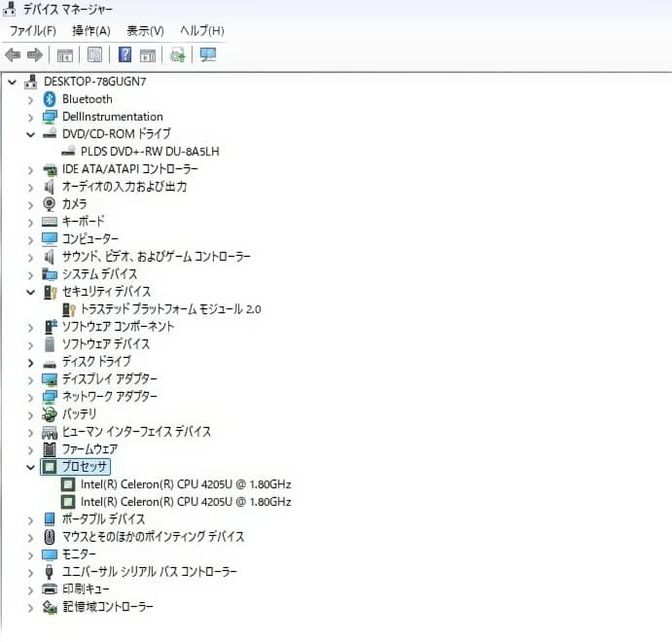Click the ファームウェア chip icon
The image size is (672, 642).
click(50, 449)
